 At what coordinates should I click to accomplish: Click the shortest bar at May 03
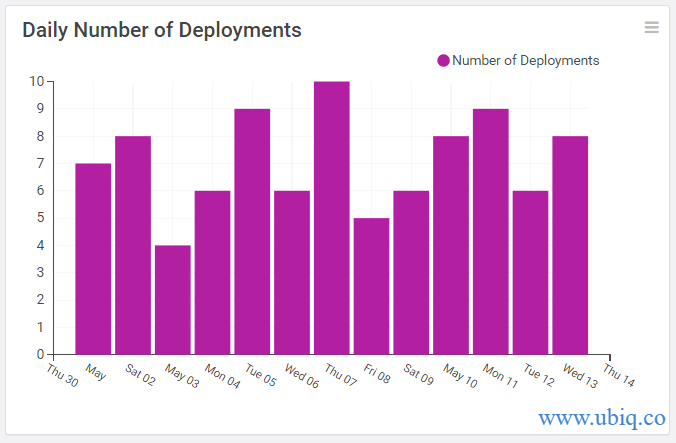(x=173, y=300)
